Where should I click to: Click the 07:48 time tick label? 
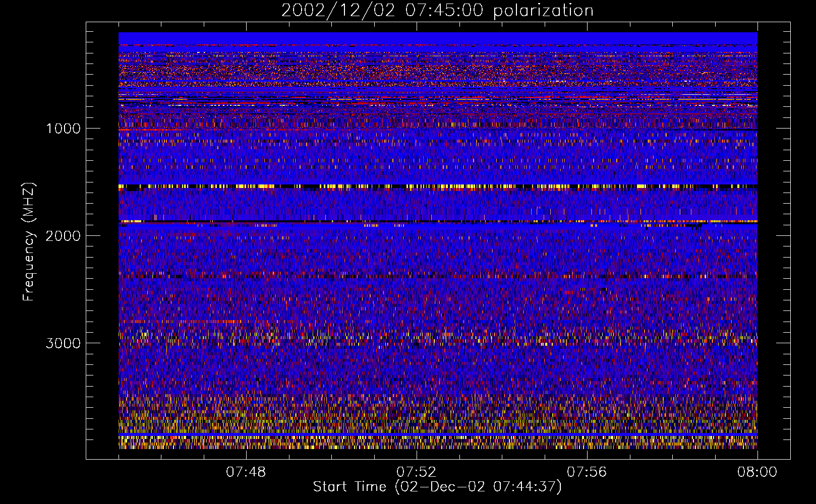(246, 472)
